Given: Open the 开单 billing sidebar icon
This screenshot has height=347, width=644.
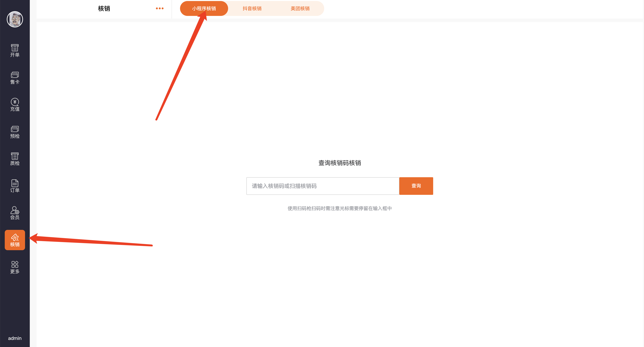Looking at the screenshot, I should (x=15, y=51).
